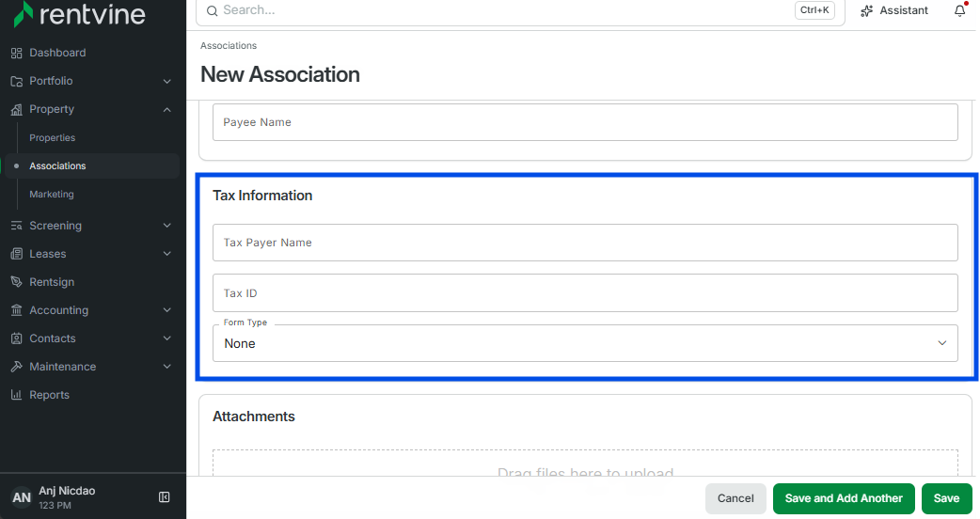Click the rentvine logo
This screenshot has width=980, height=519.
click(x=79, y=14)
